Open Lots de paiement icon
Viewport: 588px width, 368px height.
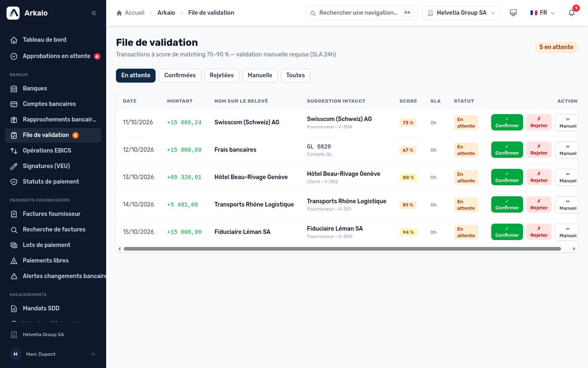[14, 245]
